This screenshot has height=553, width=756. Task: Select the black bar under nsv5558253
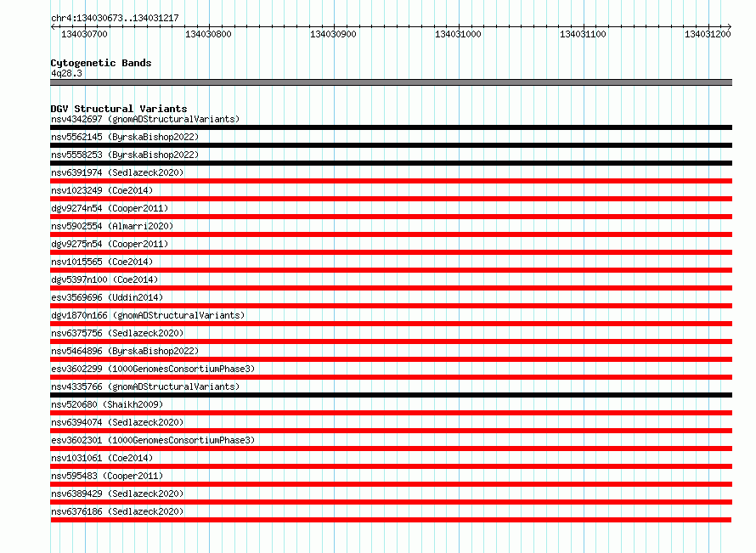point(391,163)
